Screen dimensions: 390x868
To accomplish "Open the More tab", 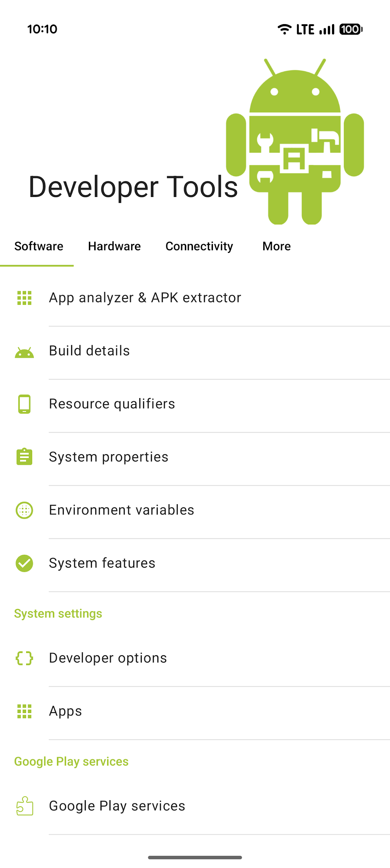I will coord(276,246).
